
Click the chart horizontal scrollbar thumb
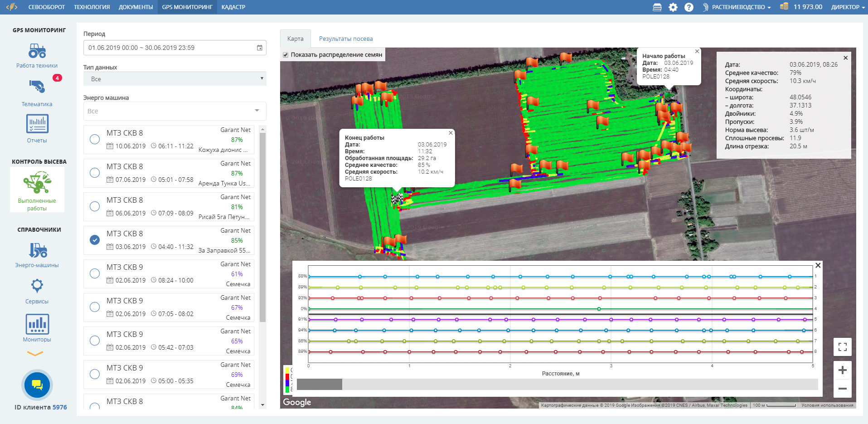(320, 385)
